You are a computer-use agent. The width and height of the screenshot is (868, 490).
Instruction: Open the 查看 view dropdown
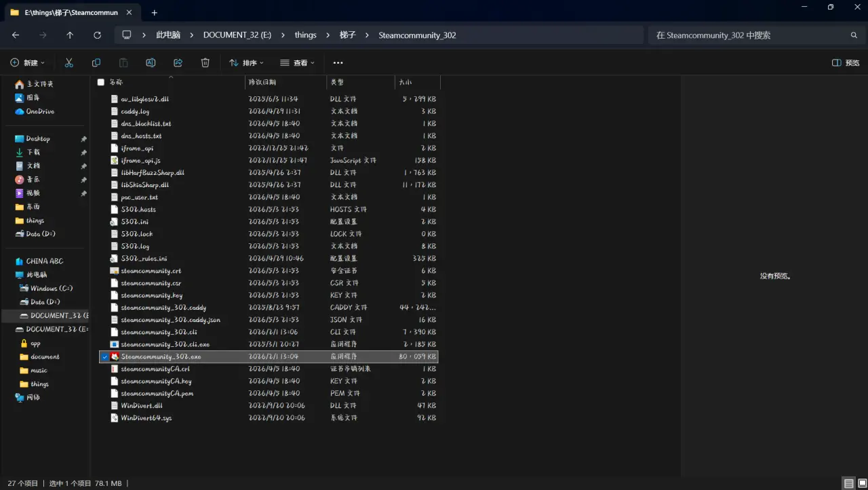click(298, 62)
